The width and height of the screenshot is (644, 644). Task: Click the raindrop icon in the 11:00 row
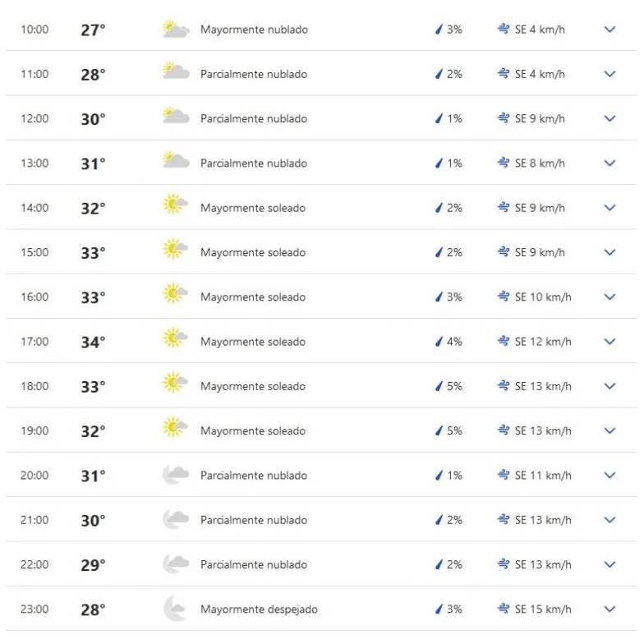pos(439,74)
